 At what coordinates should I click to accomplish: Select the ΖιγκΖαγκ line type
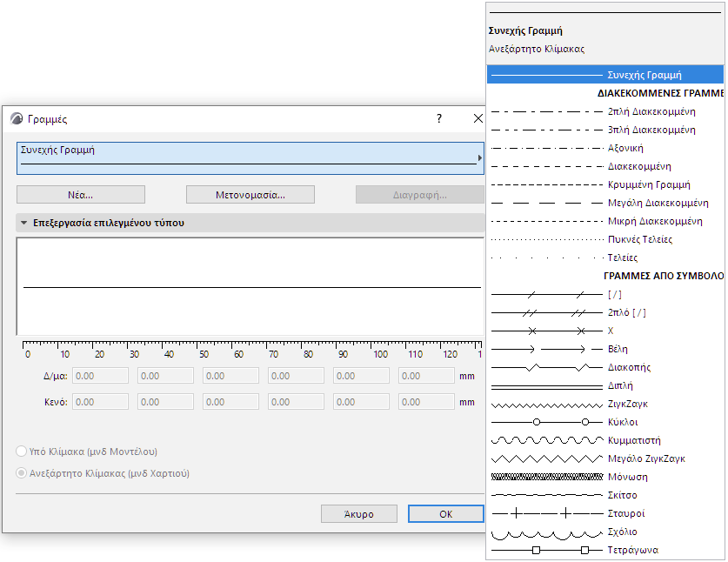click(x=605, y=404)
